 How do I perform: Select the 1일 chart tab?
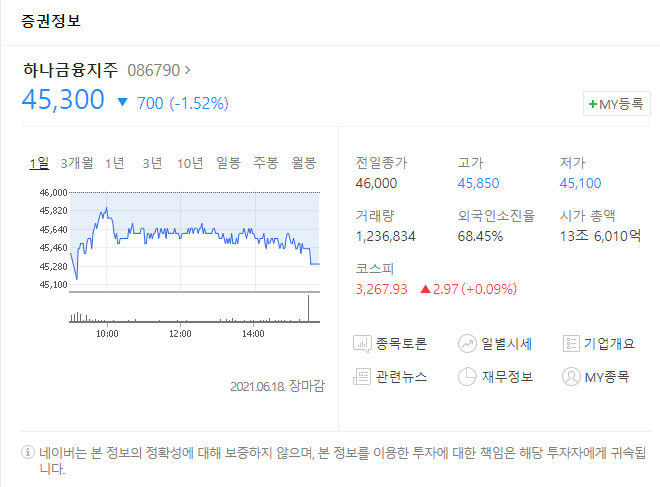tap(39, 163)
